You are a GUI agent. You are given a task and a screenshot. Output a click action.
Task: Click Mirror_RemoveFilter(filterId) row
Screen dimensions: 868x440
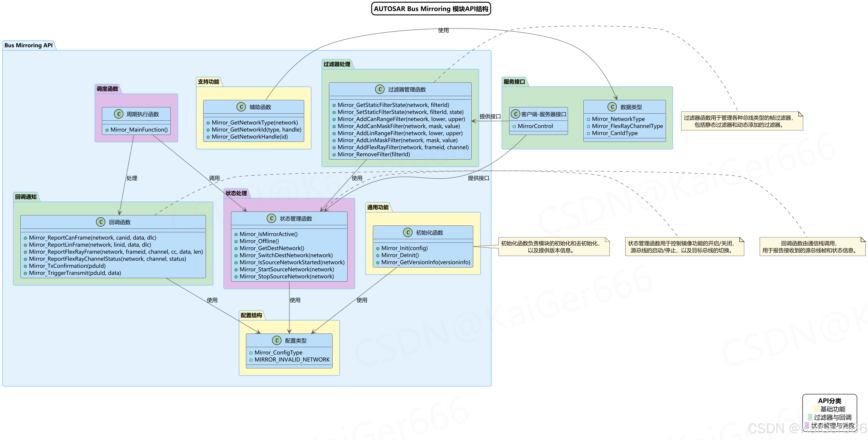point(371,154)
